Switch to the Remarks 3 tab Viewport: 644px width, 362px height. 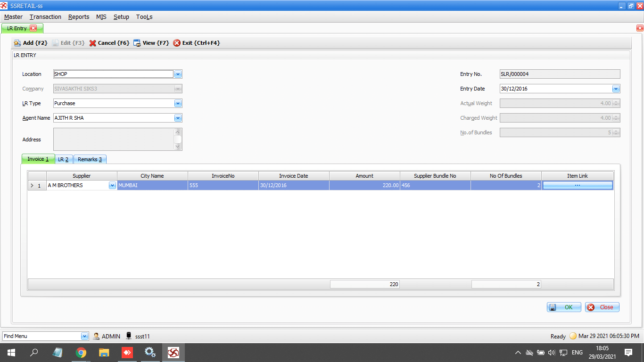point(90,159)
